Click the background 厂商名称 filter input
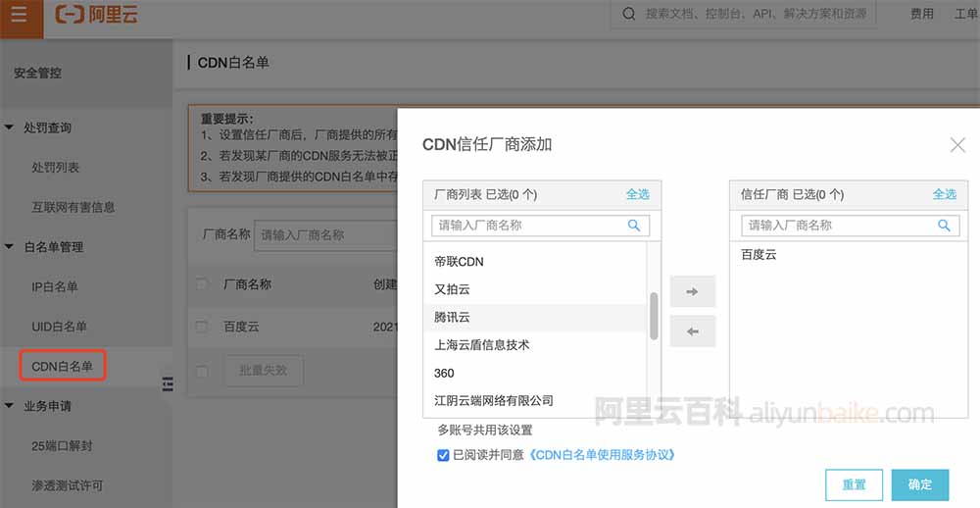 325,235
